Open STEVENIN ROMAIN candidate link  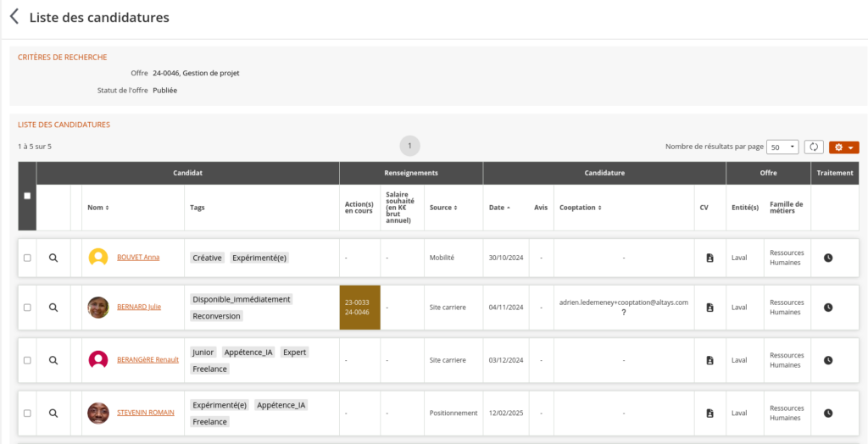pyautogui.click(x=145, y=413)
